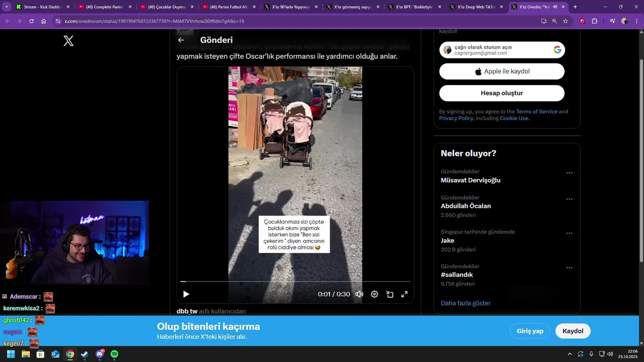Open more options for Jake trend
This screenshot has height=362, width=644.
tap(569, 233)
